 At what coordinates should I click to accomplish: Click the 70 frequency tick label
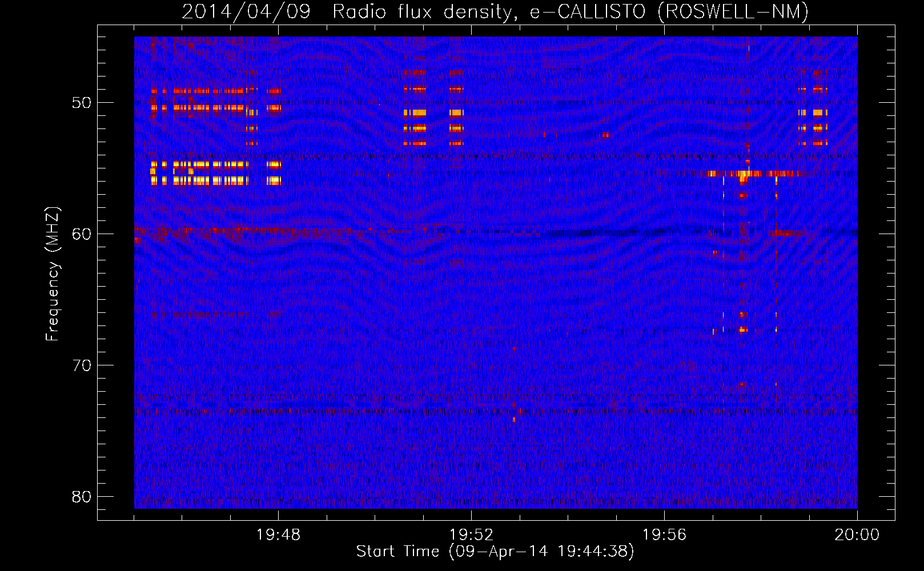click(82, 365)
